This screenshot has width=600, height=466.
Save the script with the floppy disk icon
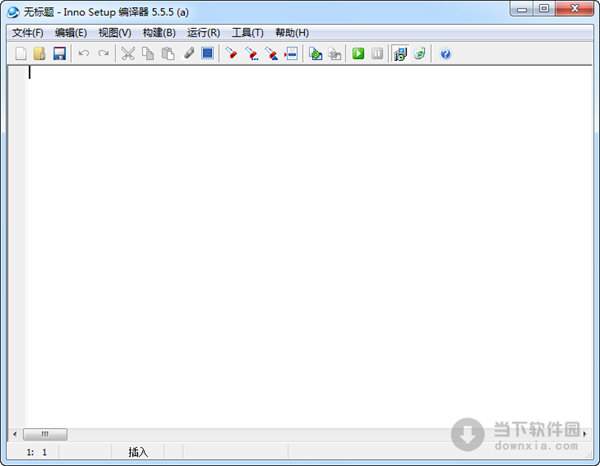click(59, 54)
